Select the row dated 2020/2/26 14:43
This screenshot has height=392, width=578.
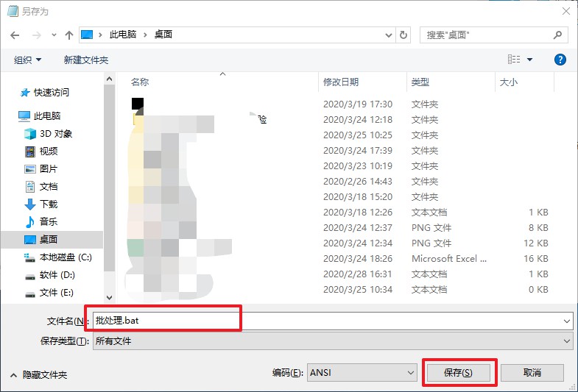[x=339, y=182]
